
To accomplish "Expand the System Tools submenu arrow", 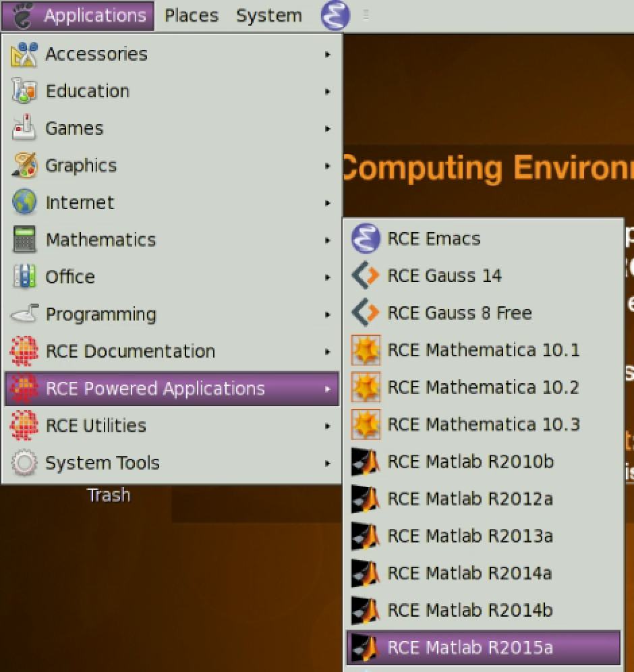I will click(328, 464).
